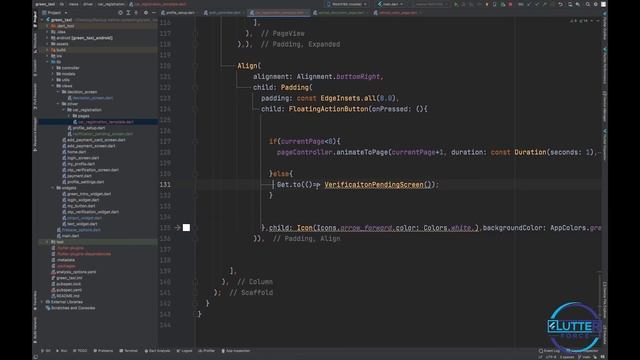
Task: Click the Undo arrow in top toolbar
Action: (x=561, y=4)
